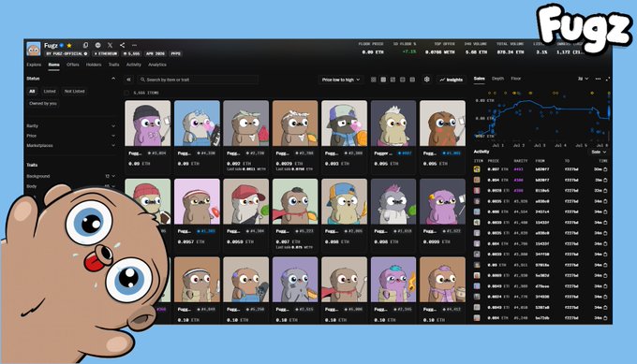This screenshot has width=637, height=364.
Task: Expand the Rarity filter section
Action: (71, 125)
